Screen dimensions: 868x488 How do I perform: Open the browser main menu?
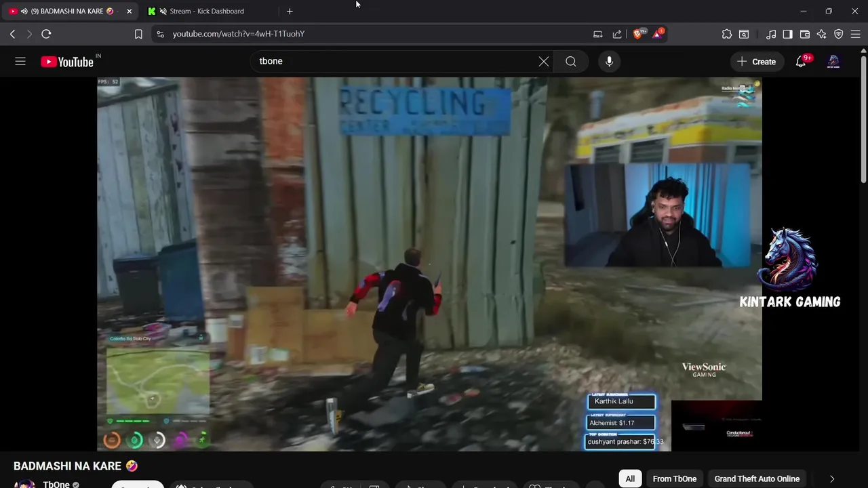855,34
